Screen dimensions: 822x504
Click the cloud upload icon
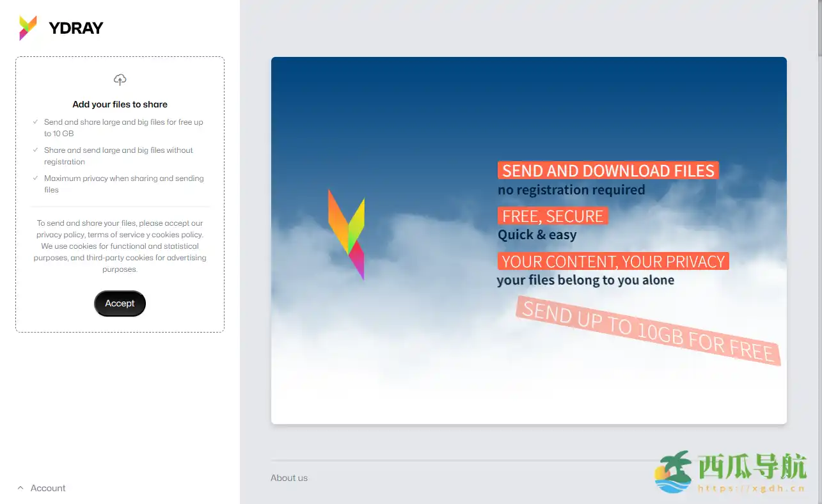(x=120, y=80)
